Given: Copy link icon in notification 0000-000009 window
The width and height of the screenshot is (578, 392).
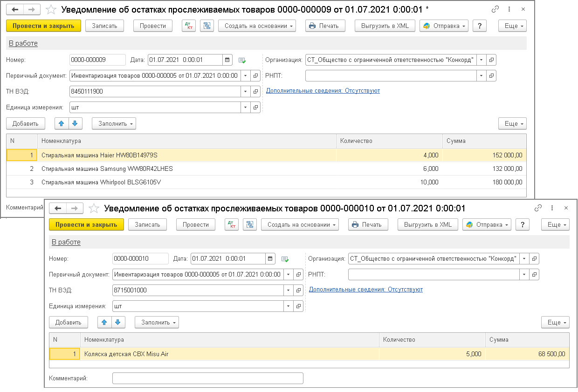Looking at the screenshot, I should [x=495, y=9].
